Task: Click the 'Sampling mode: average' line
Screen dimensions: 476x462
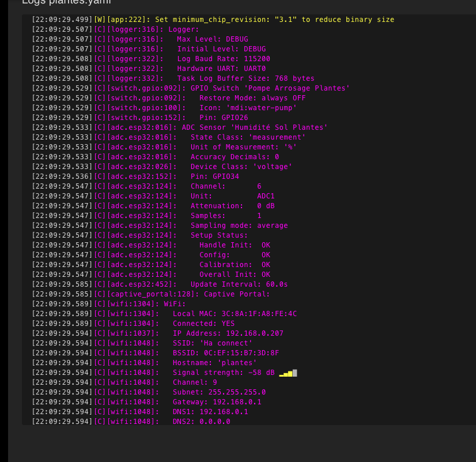Action: pyautogui.click(x=239, y=226)
